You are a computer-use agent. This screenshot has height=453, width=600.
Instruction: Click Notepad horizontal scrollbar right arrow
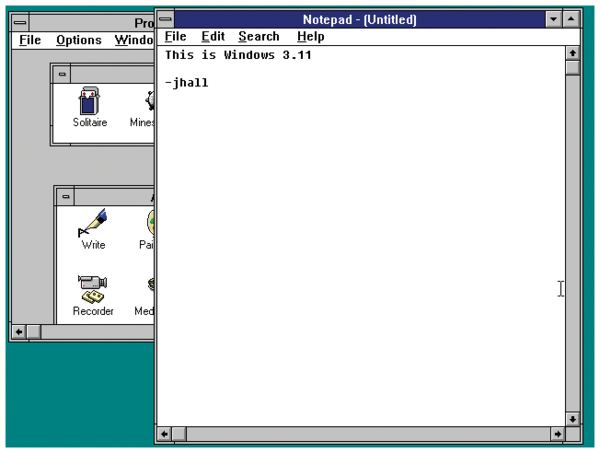[x=558, y=434]
